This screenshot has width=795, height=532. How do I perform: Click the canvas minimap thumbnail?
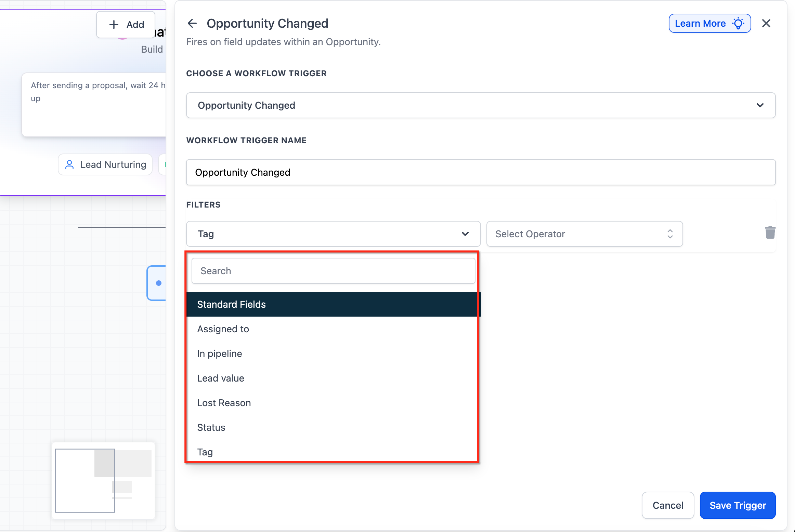(103, 480)
